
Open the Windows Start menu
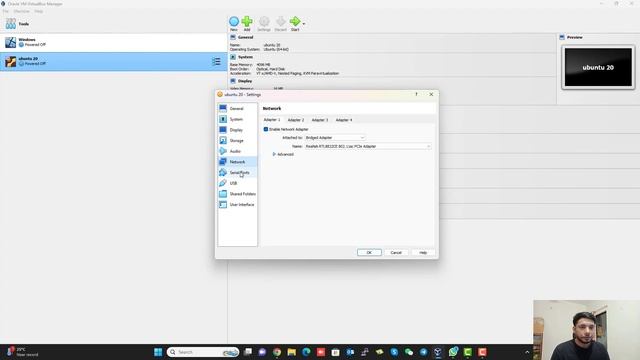(158, 352)
